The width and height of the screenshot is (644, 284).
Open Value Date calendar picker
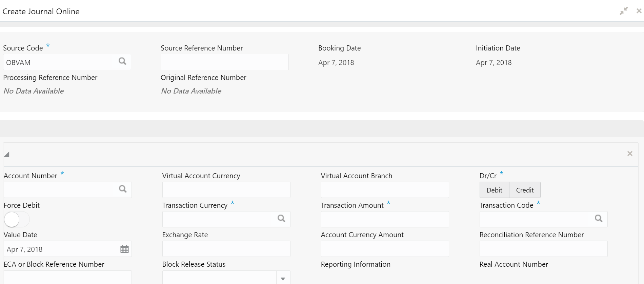pyautogui.click(x=124, y=249)
